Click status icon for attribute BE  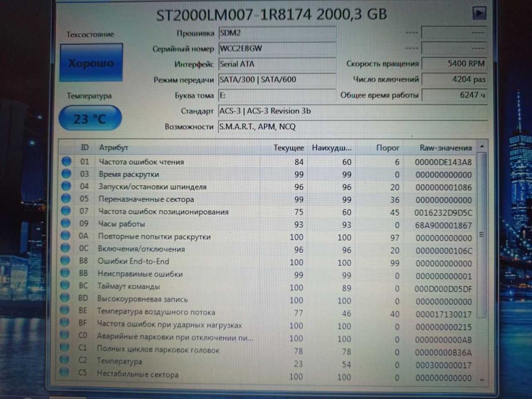(64, 311)
